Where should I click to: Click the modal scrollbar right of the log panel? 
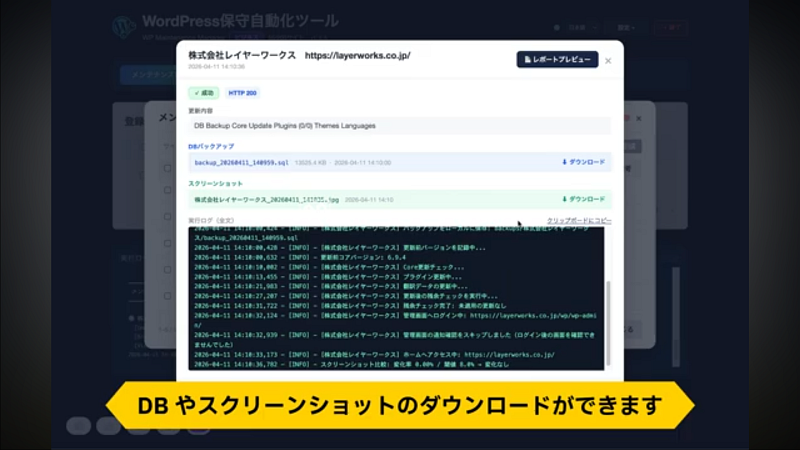click(608, 323)
